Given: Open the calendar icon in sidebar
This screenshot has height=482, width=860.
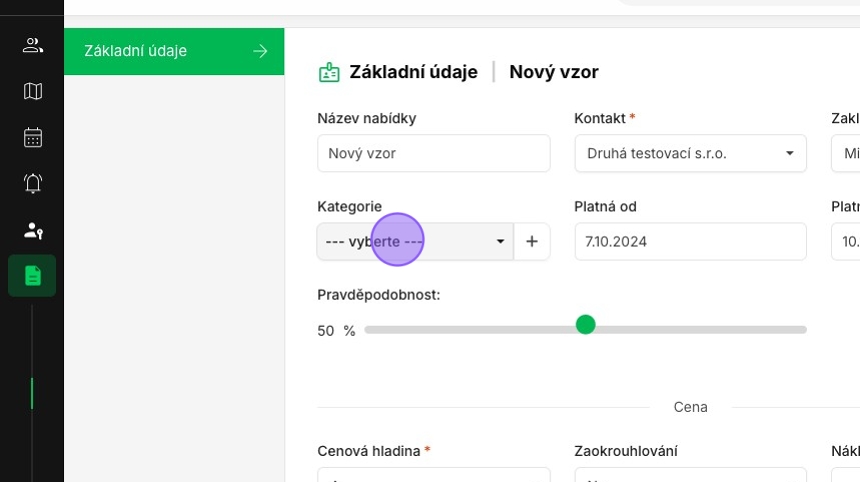Looking at the screenshot, I should (x=33, y=137).
